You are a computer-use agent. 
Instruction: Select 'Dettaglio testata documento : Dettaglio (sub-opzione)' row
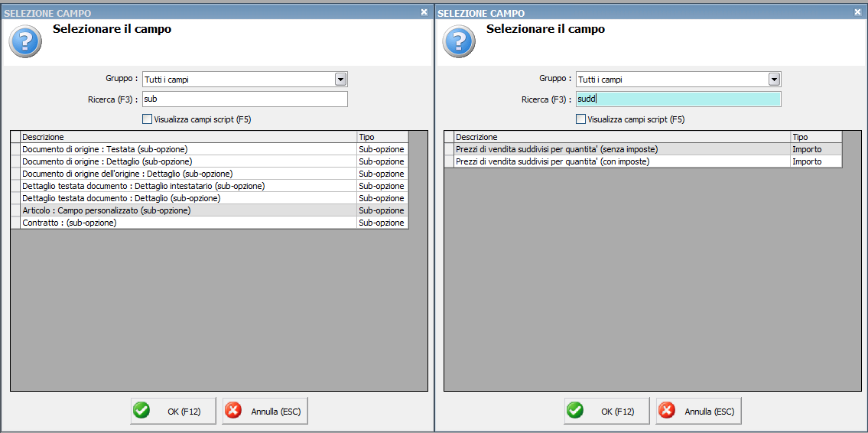point(210,197)
